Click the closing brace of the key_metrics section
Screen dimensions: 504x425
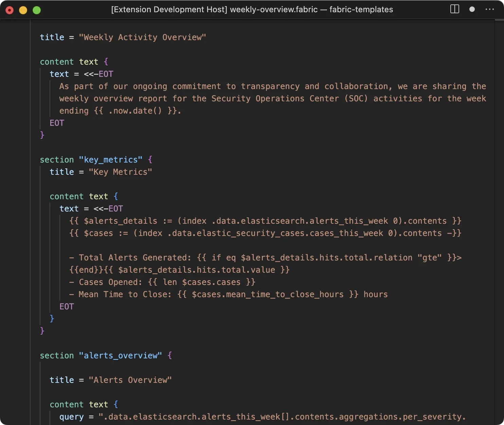[41, 330]
